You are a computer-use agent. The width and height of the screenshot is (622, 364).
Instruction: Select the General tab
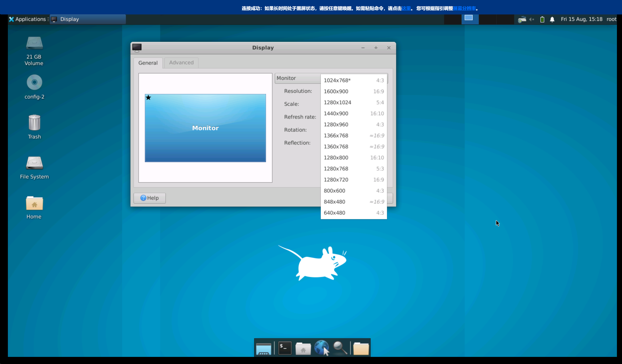[148, 63]
